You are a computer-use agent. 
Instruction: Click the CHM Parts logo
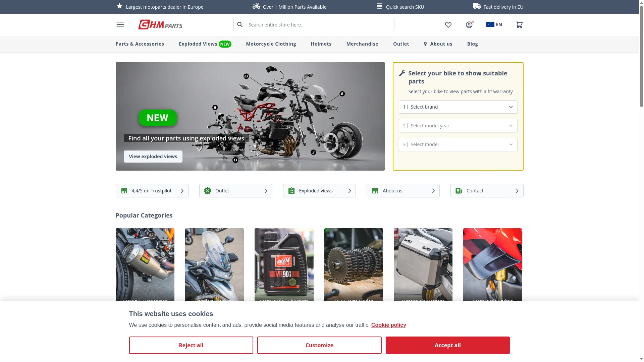(160, 24)
